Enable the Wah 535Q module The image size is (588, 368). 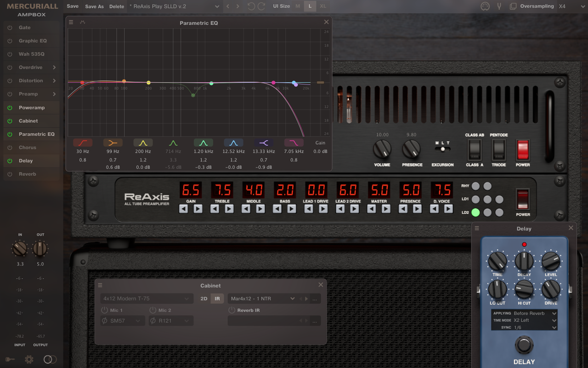[x=10, y=54]
